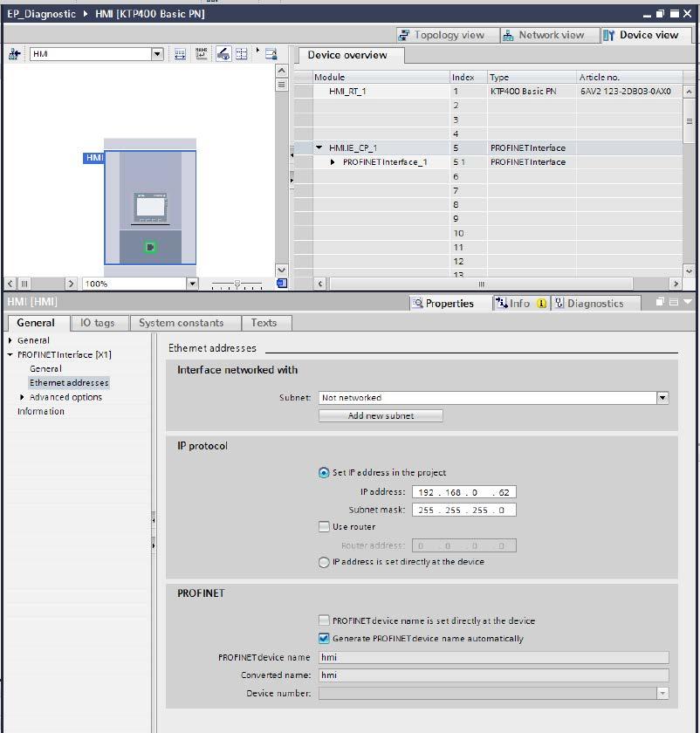Expand the General tree node
The width and height of the screenshot is (700, 733).
tap(10, 340)
